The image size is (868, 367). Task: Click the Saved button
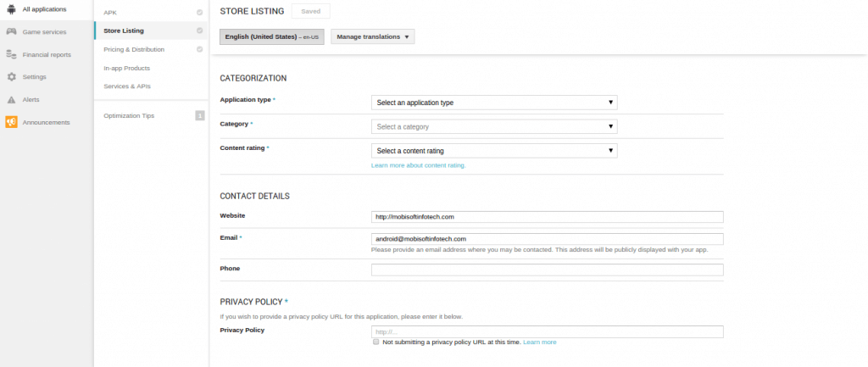[310, 11]
